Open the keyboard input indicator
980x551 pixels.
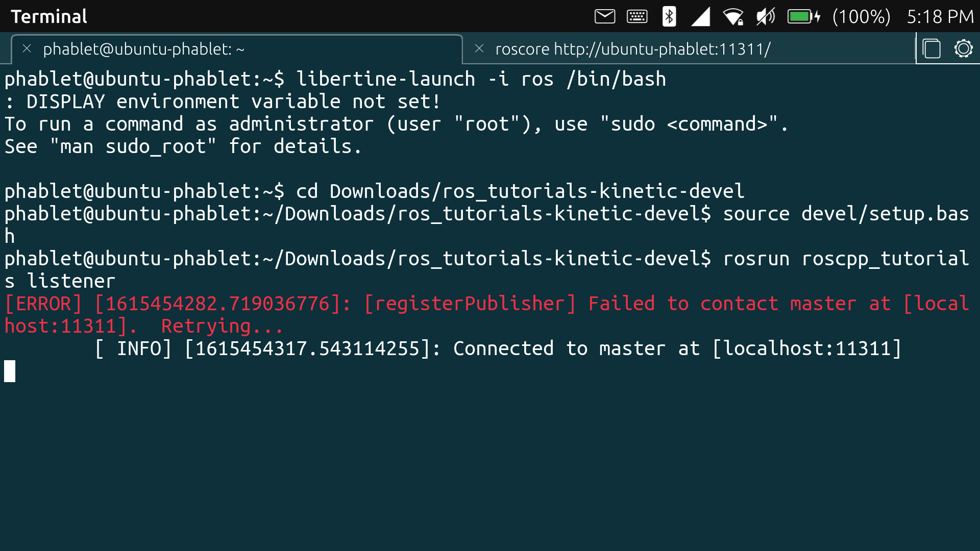[636, 16]
